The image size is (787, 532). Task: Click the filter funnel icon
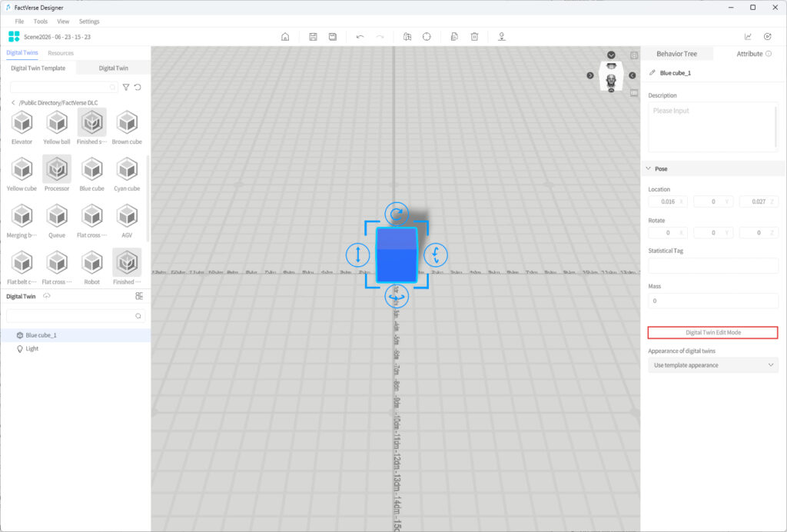pos(126,88)
